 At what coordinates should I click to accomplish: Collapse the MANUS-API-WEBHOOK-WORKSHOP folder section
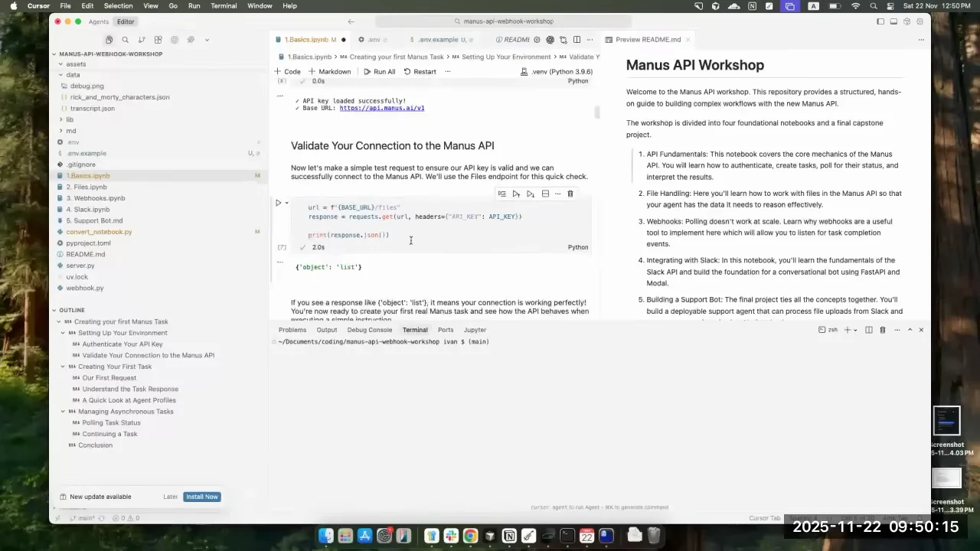pyautogui.click(x=110, y=54)
